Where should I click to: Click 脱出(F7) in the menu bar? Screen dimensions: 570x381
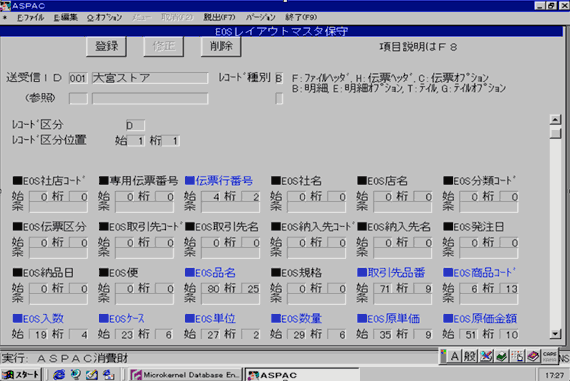tap(219, 17)
